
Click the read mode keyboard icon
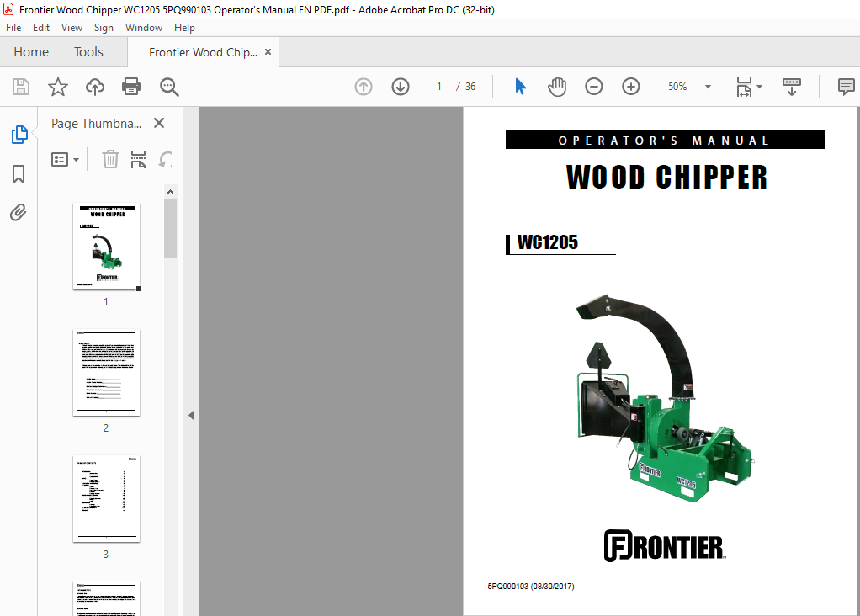coord(792,87)
